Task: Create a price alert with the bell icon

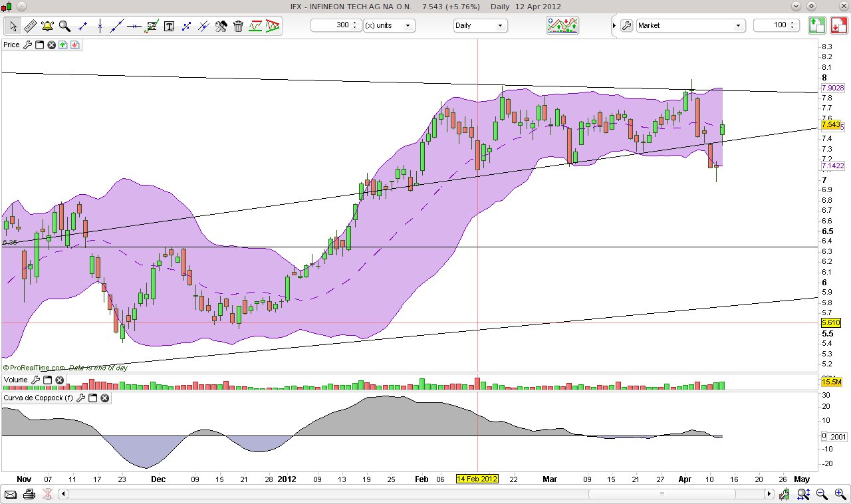Action: pos(47,25)
